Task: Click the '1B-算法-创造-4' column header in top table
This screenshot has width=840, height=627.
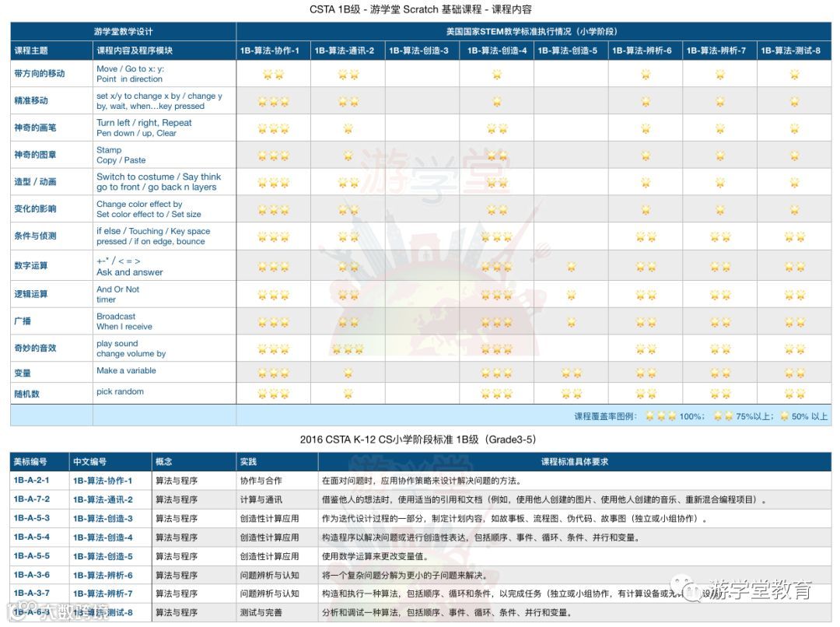Action: pyautogui.click(x=497, y=51)
